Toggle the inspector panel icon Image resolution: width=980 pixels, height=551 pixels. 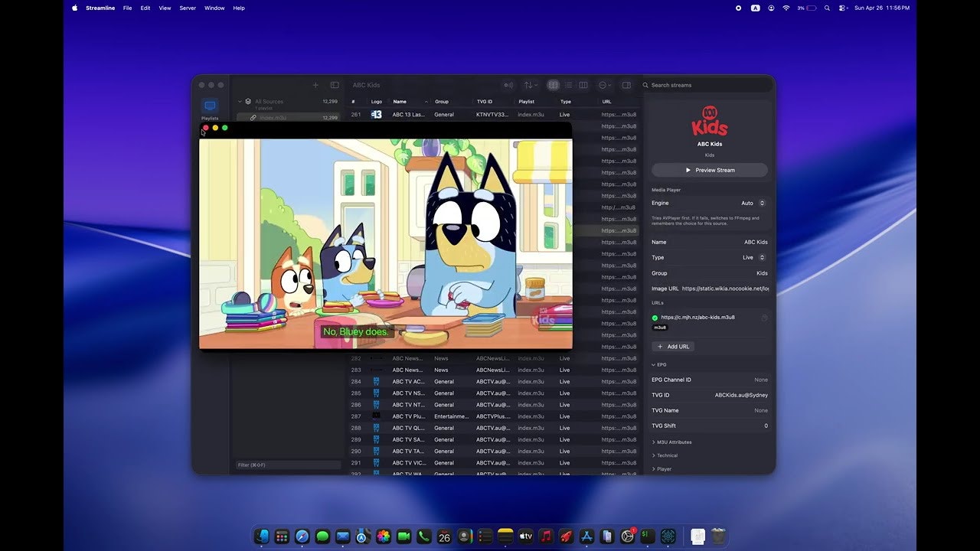(626, 85)
